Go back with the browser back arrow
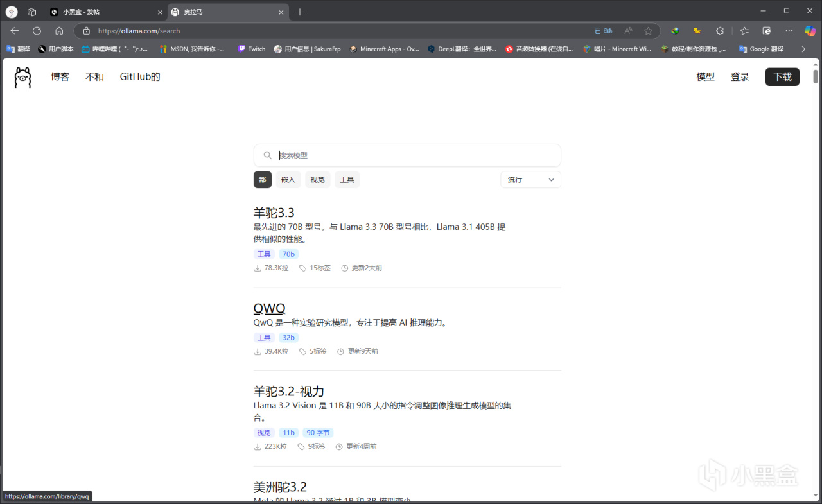The height and width of the screenshot is (504, 822). (15, 31)
